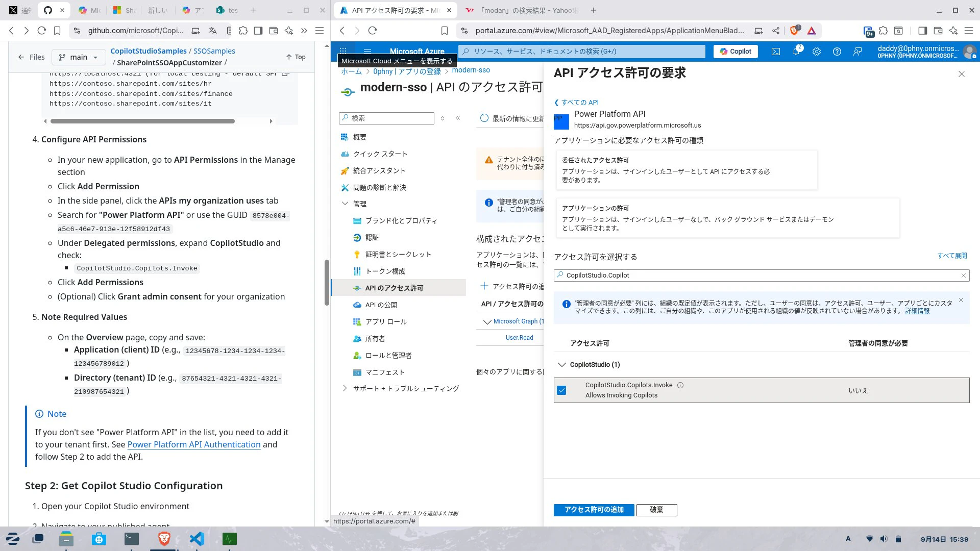Open Azure Cloud Shell icon
980x551 pixels.
(x=776, y=52)
